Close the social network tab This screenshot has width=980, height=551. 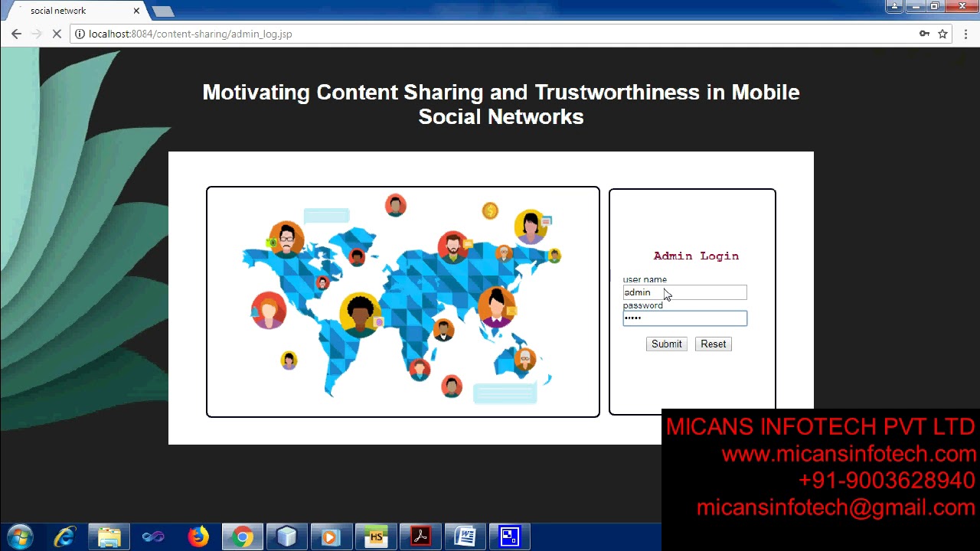[x=136, y=11]
